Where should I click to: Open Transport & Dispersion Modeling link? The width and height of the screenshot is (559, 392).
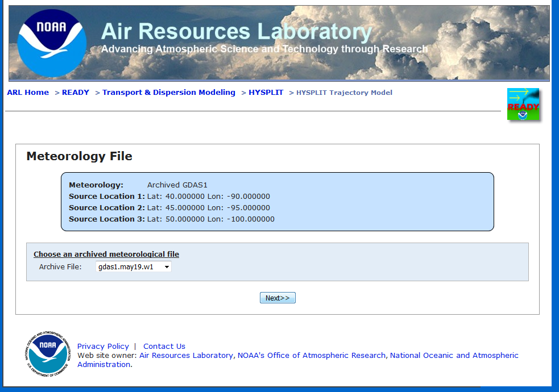169,92
